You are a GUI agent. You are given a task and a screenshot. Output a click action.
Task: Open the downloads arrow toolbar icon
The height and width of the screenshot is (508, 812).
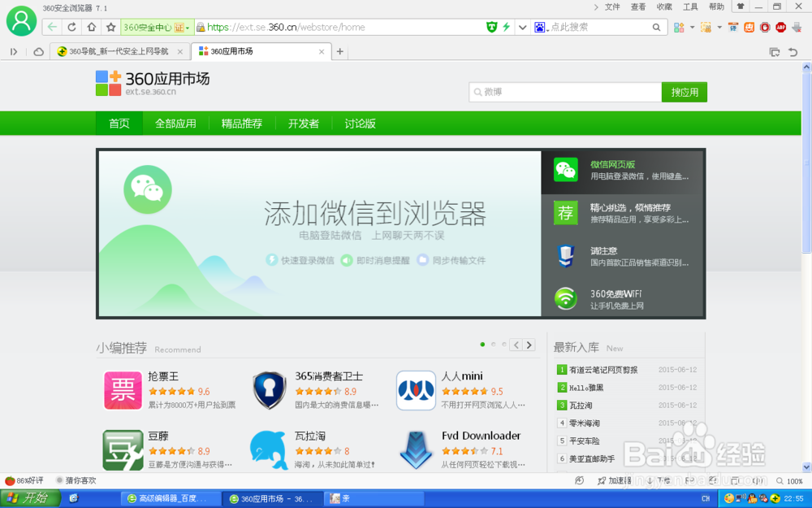pos(797,28)
